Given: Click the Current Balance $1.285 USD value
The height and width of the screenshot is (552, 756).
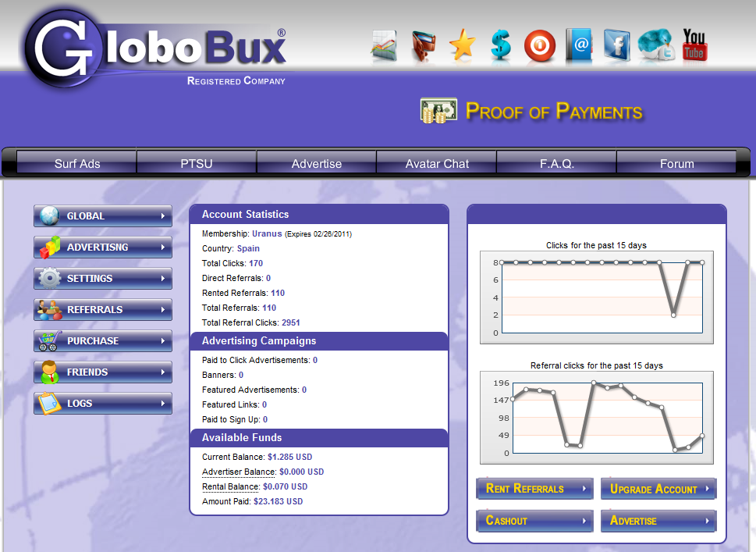Looking at the screenshot, I should [289, 457].
